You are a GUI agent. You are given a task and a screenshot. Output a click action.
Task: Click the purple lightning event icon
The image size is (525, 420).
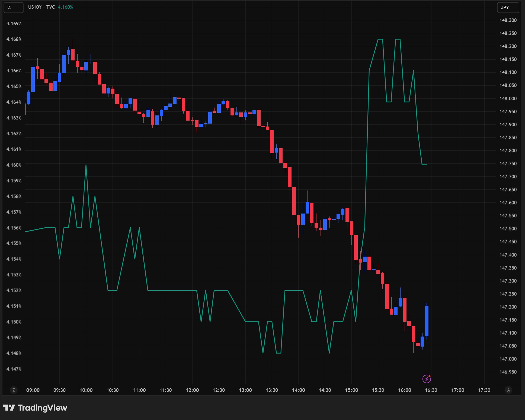(x=427, y=379)
